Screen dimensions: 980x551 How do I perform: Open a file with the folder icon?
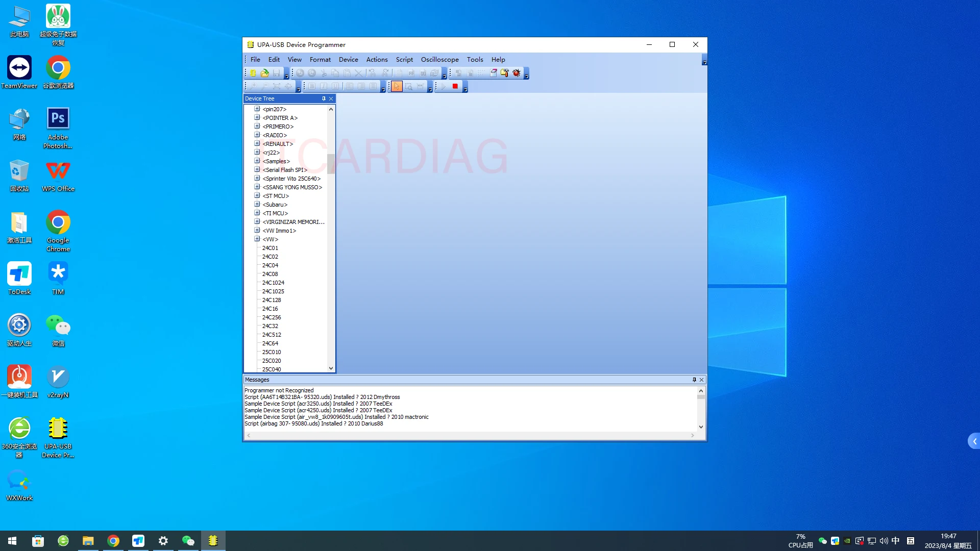tap(264, 73)
